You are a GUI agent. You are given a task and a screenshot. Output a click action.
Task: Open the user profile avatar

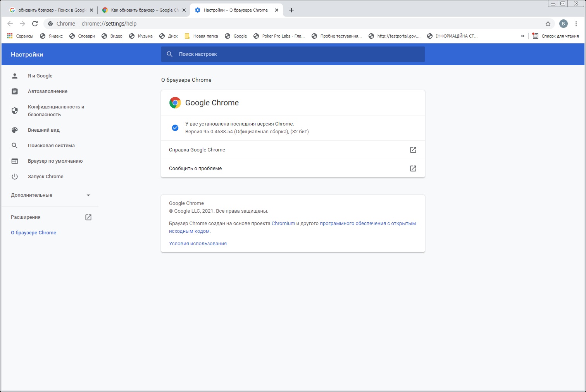tap(563, 24)
